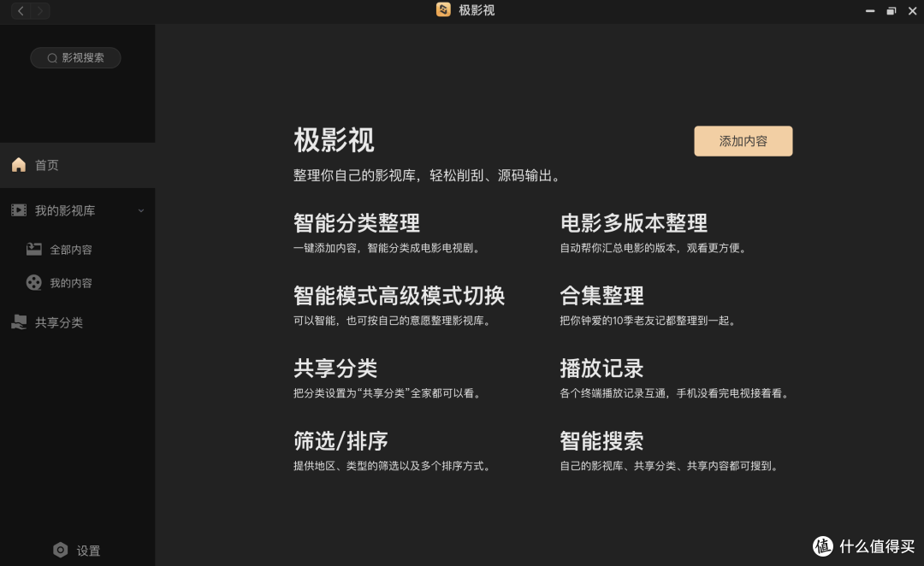Click the 共享分类 feature heading in main panel

click(x=335, y=368)
